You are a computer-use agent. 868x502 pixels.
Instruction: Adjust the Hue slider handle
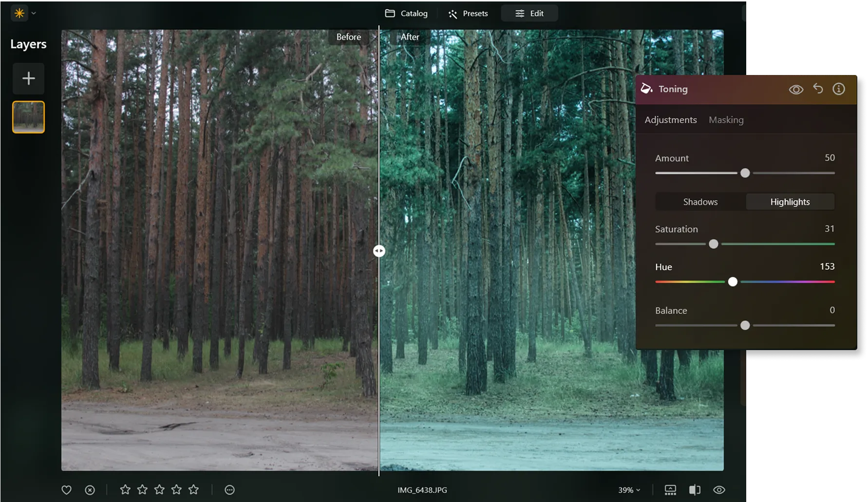tap(733, 282)
